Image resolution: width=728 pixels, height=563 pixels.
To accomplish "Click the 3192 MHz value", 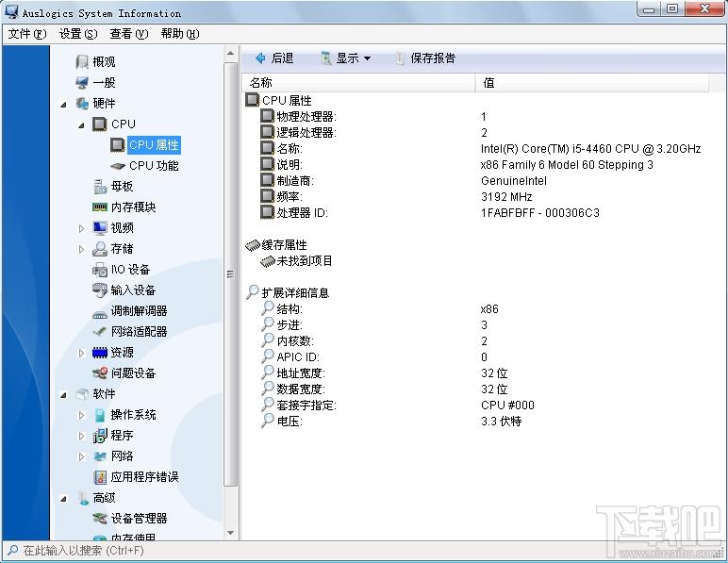I will (x=506, y=197).
